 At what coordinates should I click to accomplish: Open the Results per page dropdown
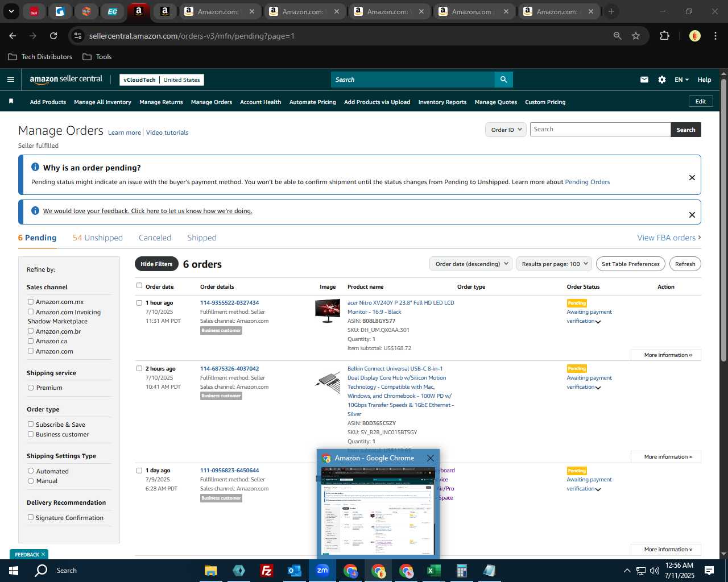click(x=554, y=264)
